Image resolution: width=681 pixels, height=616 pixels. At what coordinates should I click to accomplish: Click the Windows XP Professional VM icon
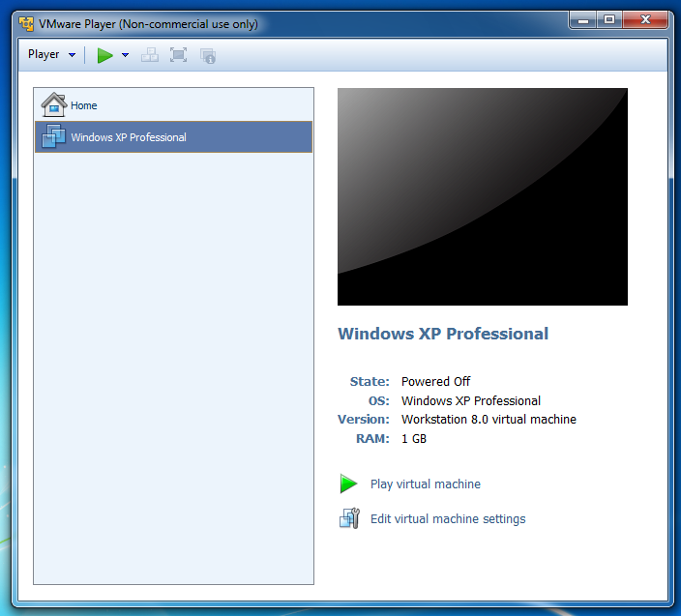(53, 136)
